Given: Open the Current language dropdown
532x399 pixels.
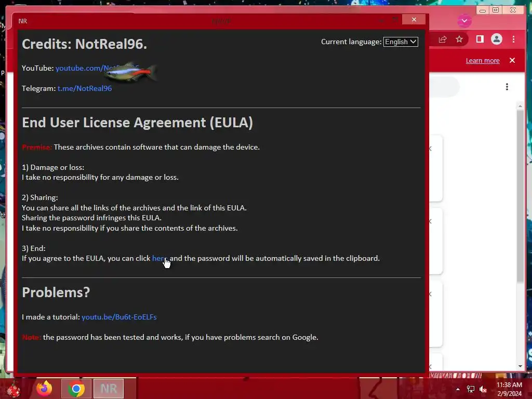Looking at the screenshot, I should pos(401,42).
